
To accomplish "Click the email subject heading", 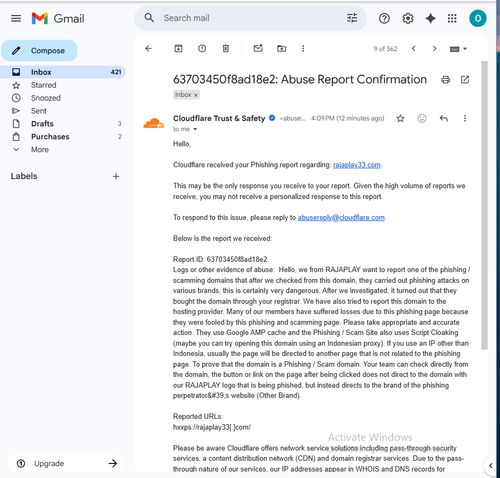I will click(300, 80).
